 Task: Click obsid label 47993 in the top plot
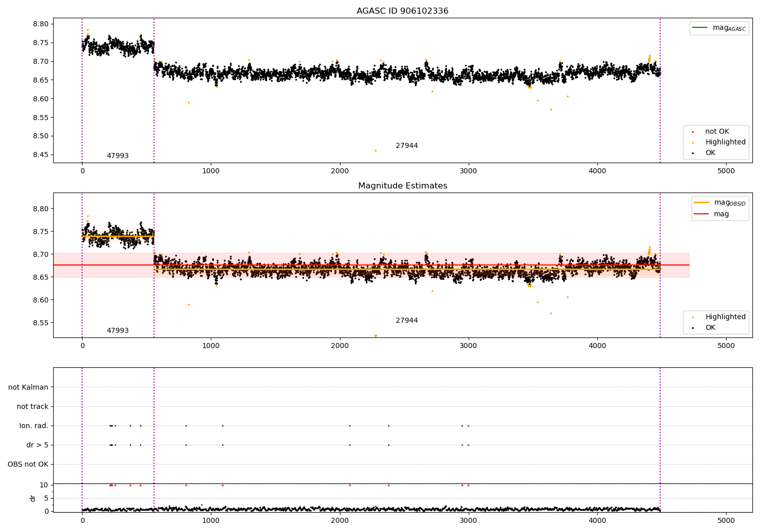coord(118,156)
